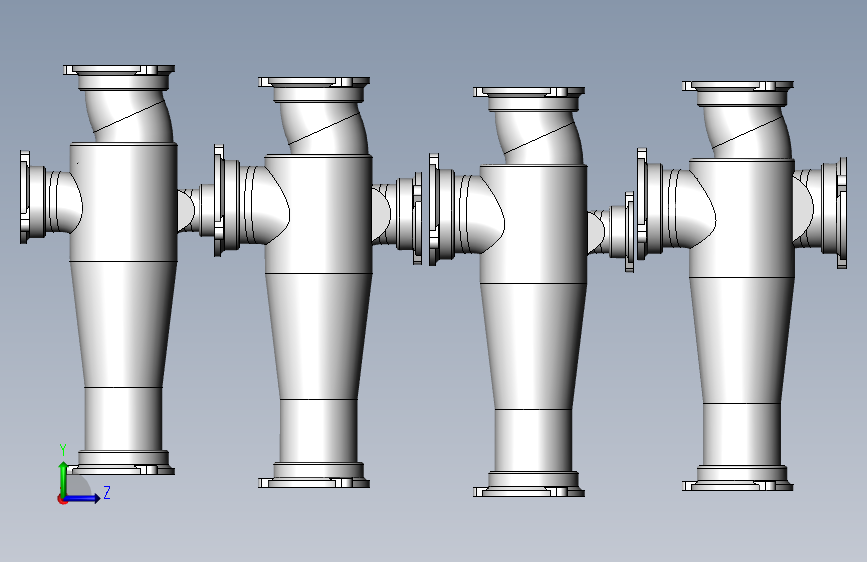Click the blue Z axis arrow of the triad
This screenshot has height=562, width=867.
(x=83, y=498)
